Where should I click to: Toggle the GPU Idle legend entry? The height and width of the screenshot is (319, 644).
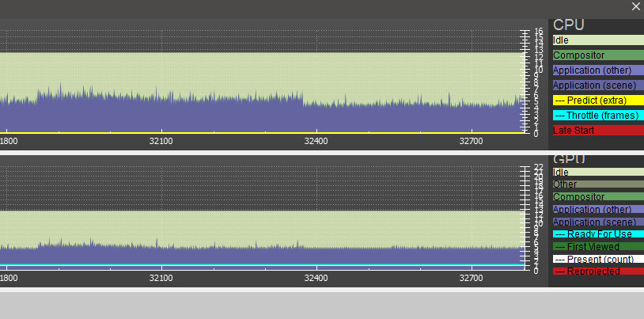[x=598, y=173]
